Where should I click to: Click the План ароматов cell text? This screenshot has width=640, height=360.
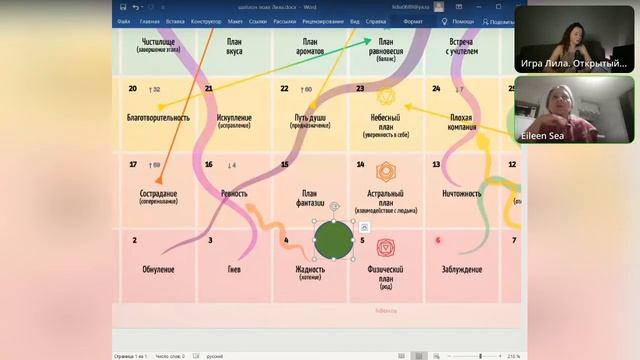[310, 46]
